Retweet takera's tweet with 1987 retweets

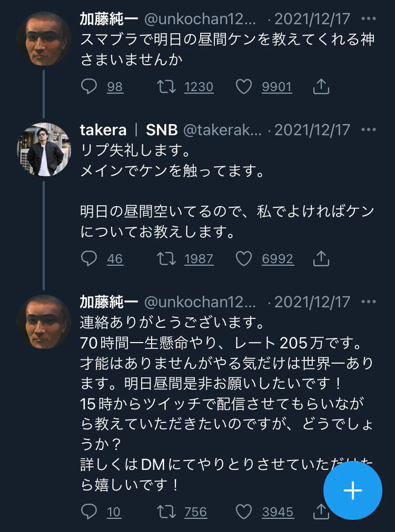167,258
